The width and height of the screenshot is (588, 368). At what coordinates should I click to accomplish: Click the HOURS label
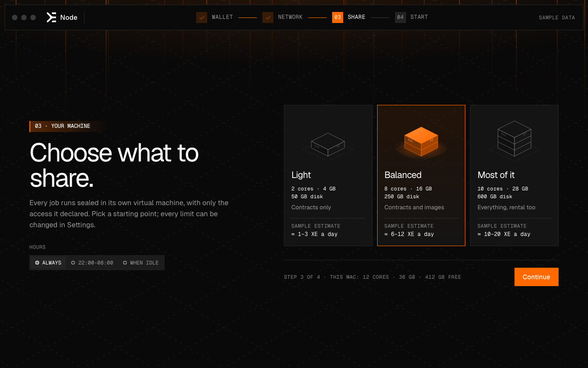point(38,247)
